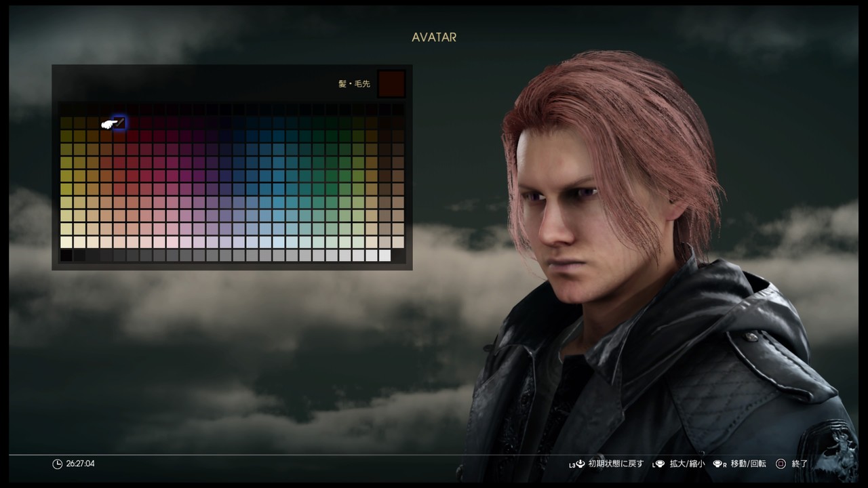Screen dimensions: 868x488
Task: Pick the black swatch starting the grayscale row
Action: point(66,256)
